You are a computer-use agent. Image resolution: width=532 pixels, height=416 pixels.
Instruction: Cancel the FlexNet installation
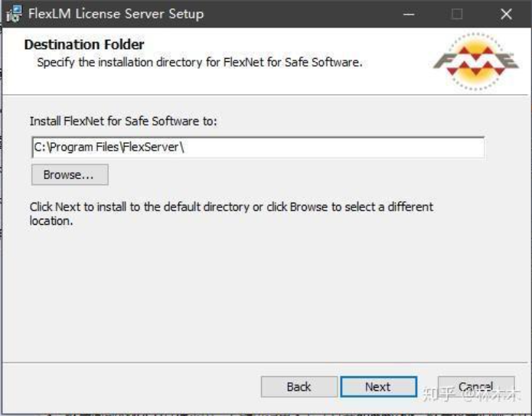tap(476, 387)
